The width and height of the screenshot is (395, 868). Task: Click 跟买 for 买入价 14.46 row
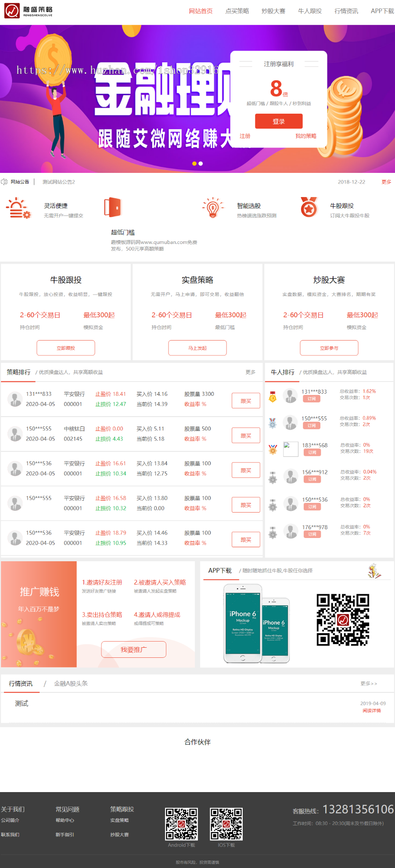click(x=246, y=539)
